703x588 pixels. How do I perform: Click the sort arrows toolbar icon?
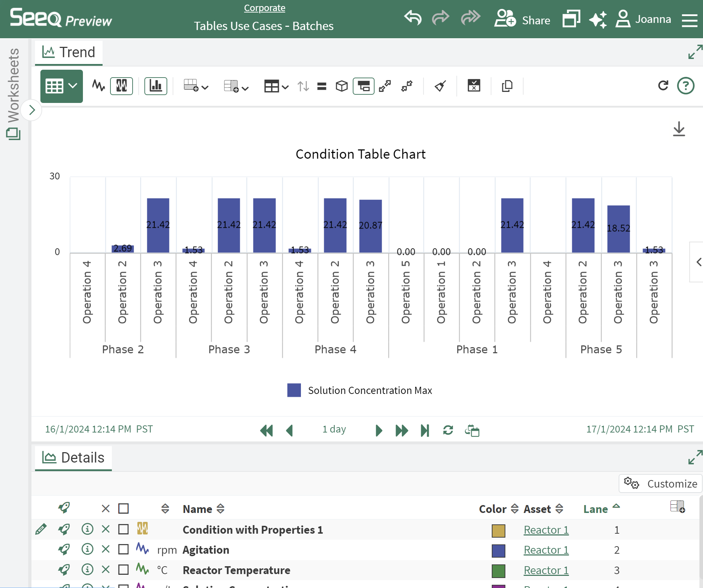coord(303,86)
